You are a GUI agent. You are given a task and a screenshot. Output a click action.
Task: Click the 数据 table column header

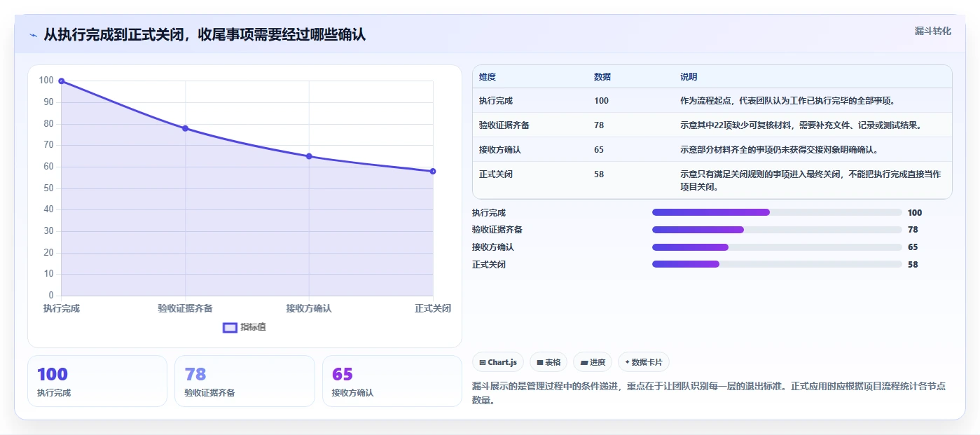[x=602, y=77]
